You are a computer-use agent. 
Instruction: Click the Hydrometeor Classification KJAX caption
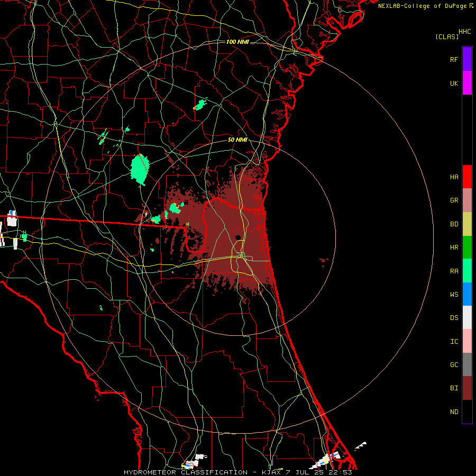pyautogui.click(x=237, y=472)
